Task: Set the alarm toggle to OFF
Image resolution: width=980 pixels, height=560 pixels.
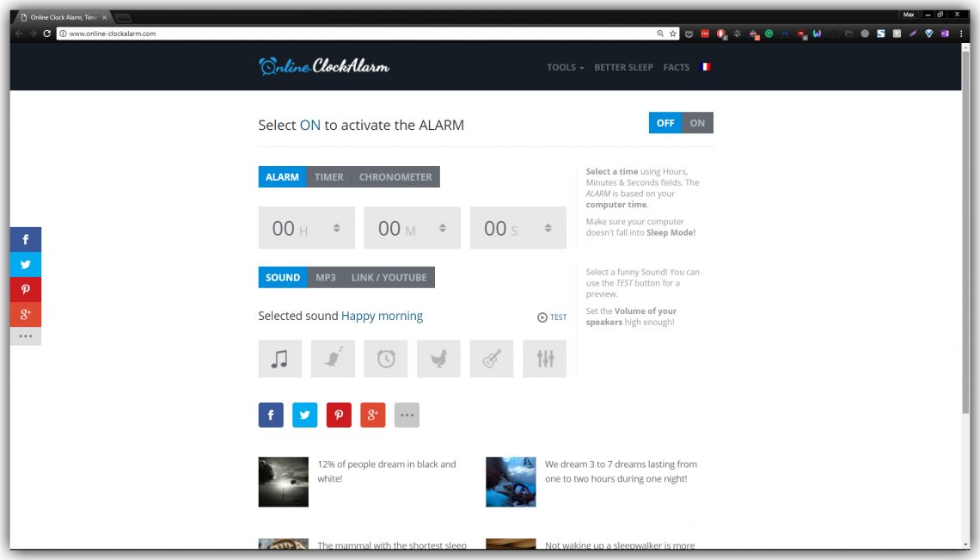Action: [665, 123]
